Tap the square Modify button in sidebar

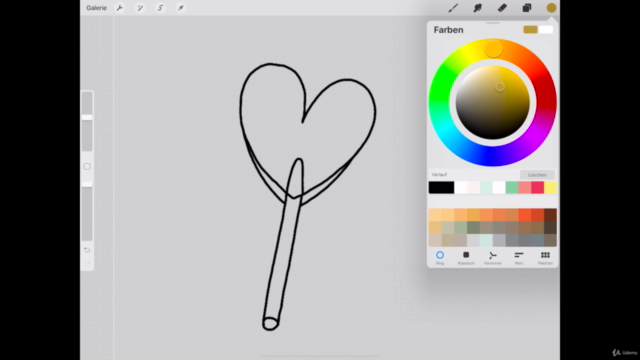[87, 167]
